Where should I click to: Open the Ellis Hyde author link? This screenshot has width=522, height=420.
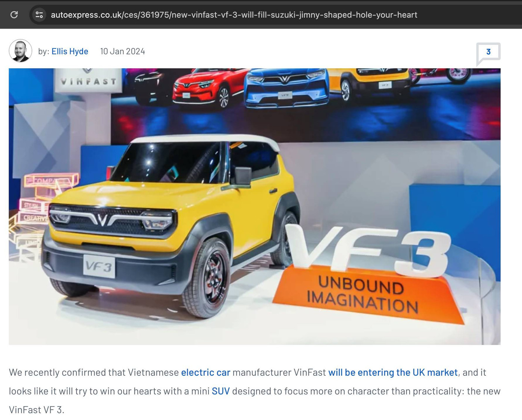pos(69,51)
